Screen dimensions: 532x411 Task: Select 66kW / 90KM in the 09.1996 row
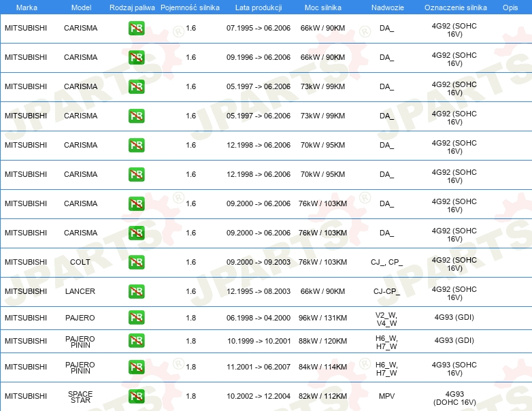[322, 57]
